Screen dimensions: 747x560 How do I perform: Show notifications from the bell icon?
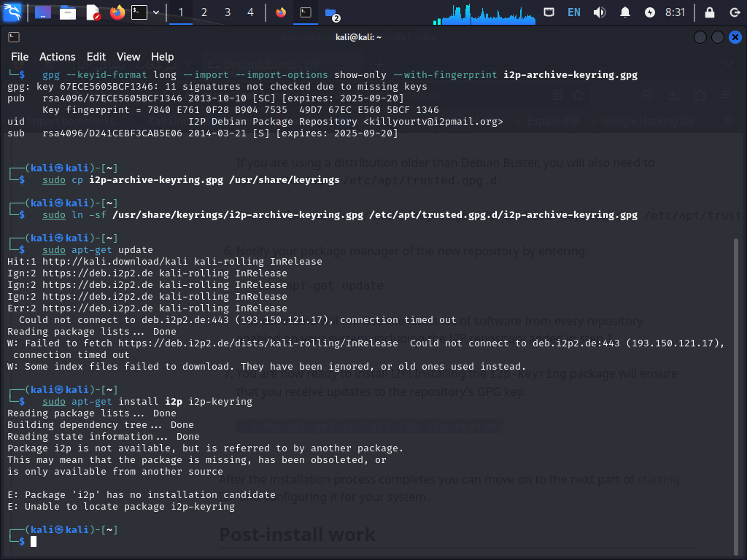tap(625, 12)
